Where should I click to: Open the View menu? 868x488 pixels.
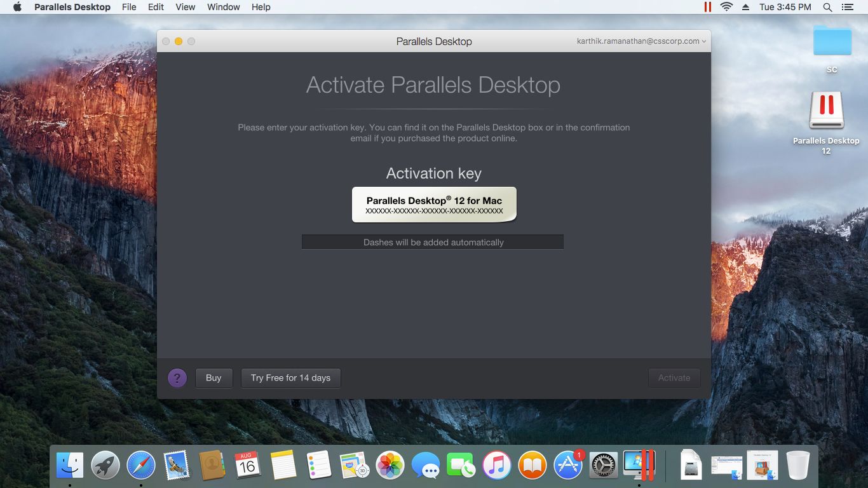click(x=186, y=7)
